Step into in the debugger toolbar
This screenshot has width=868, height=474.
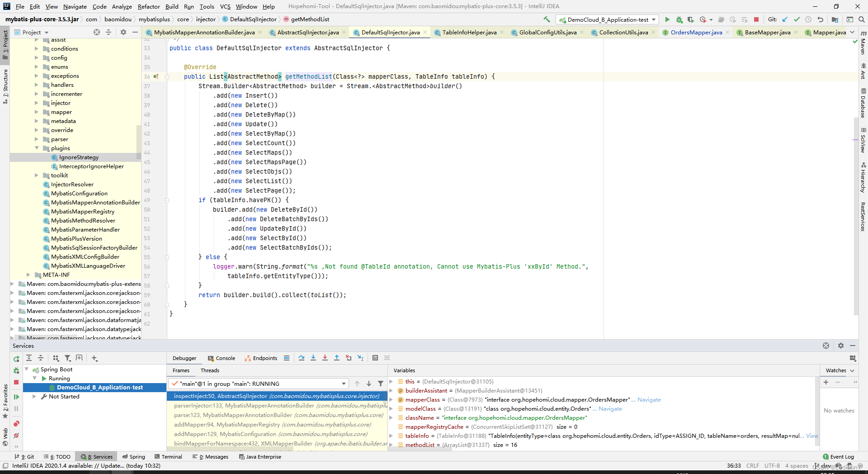tap(313, 358)
